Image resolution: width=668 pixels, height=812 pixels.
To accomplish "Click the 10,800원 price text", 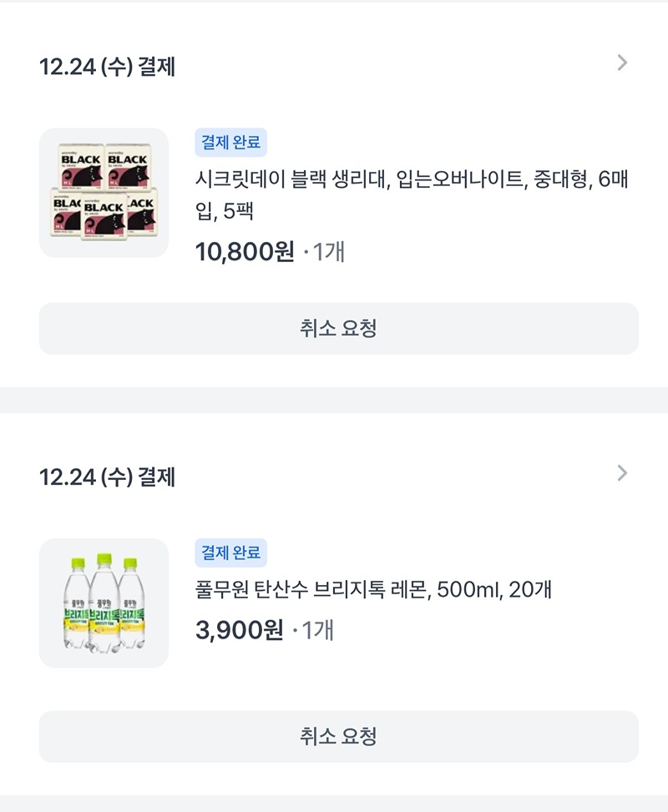I will [245, 251].
